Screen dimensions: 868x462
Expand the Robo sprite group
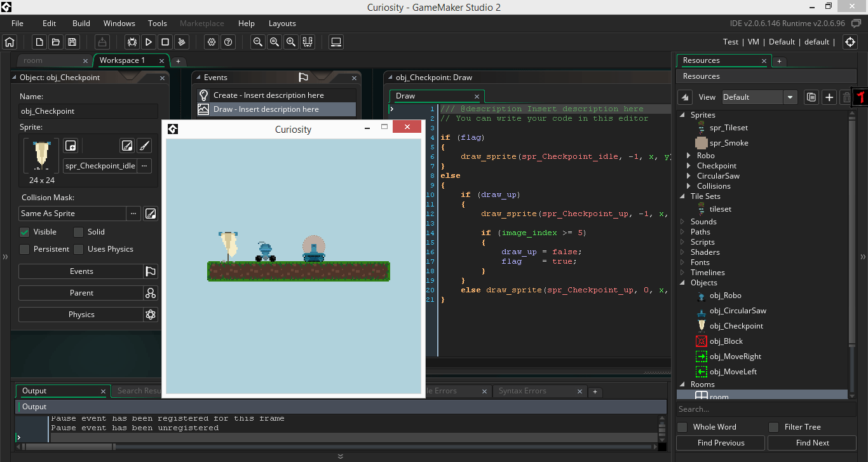coord(689,156)
